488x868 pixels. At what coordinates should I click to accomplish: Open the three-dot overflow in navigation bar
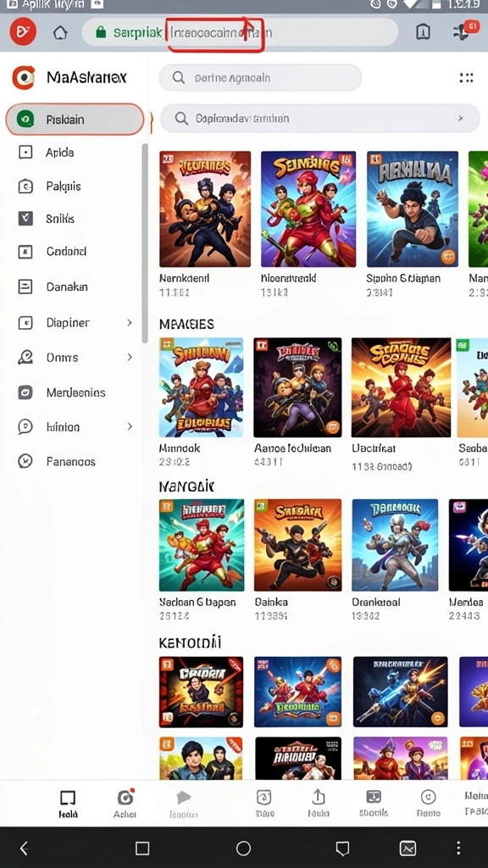(x=458, y=848)
